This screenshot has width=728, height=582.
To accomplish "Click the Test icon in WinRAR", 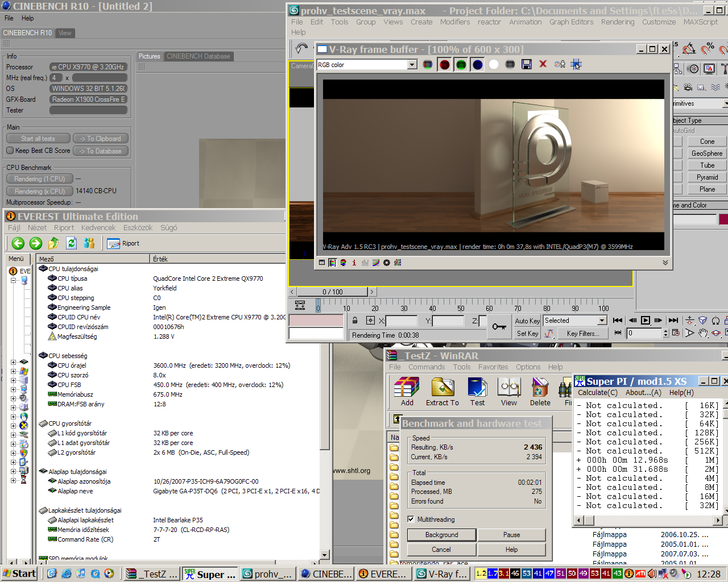I will coord(477,392).
